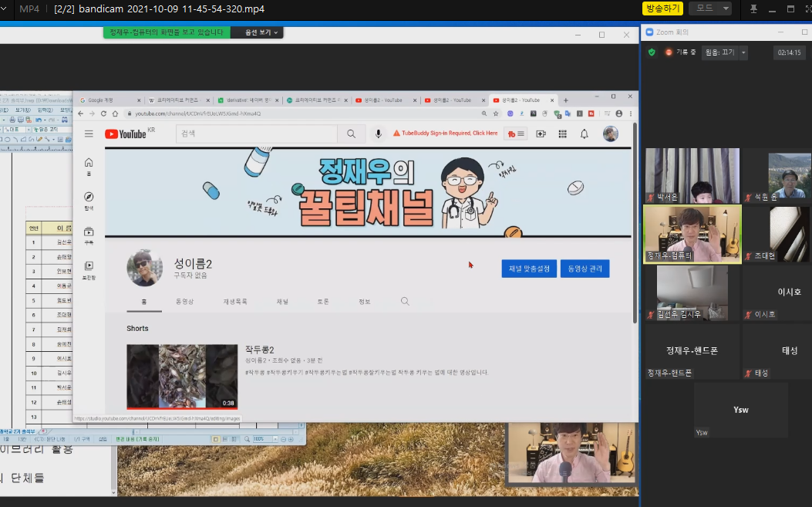This screenshot has width=812, height=507.
Task: Open the TubeBuddy menu icon
Action: click(x=515, y=134)
